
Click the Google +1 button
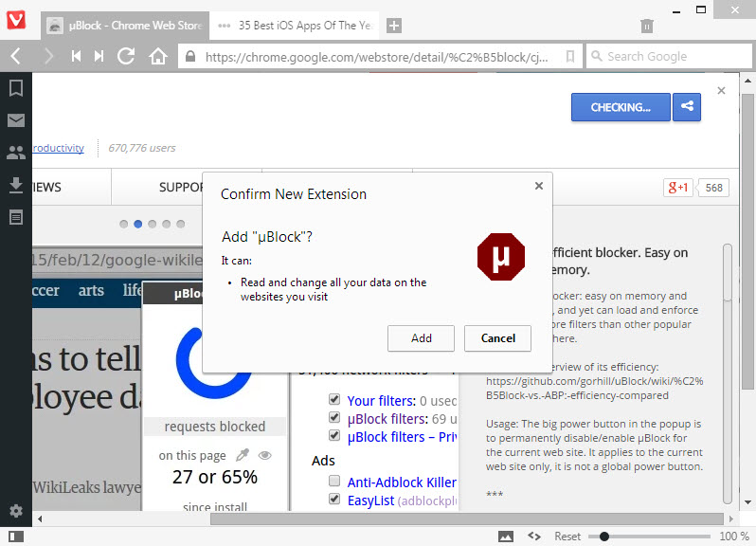[678, 187]
